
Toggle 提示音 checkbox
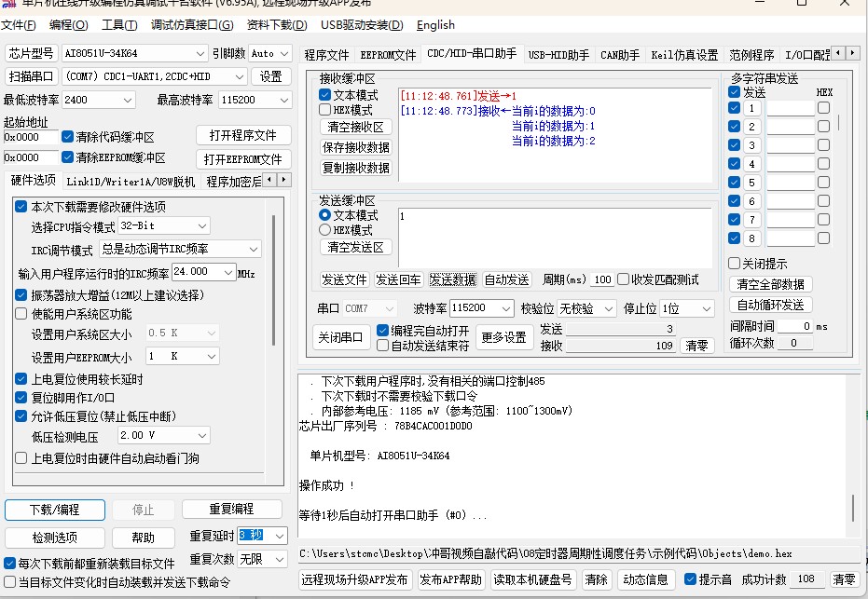pyautogui.click(x=690, y=579)
